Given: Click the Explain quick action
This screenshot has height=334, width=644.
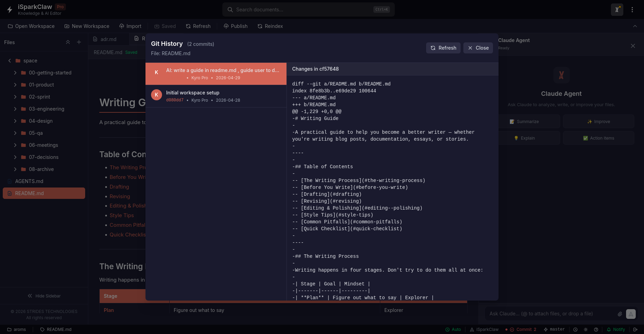Looking at the screenshot, I should tap(524, 138).
